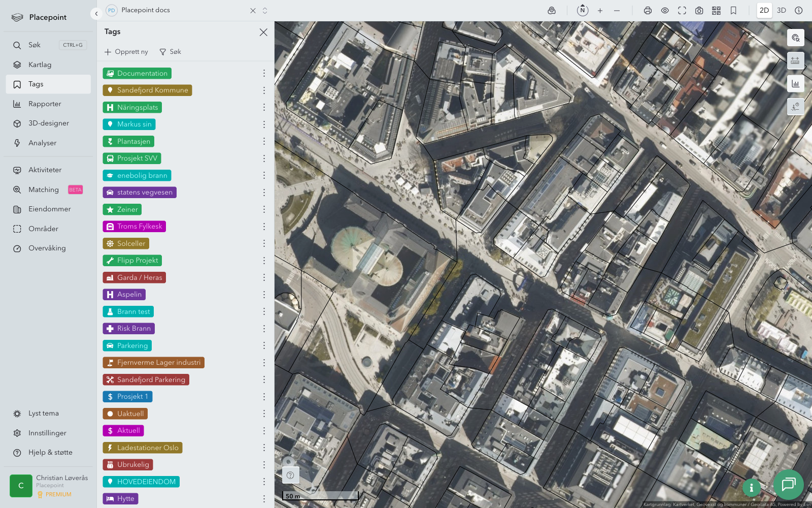Select the pink Troms Fylkesk tag chip

click(x=134, y=227)
